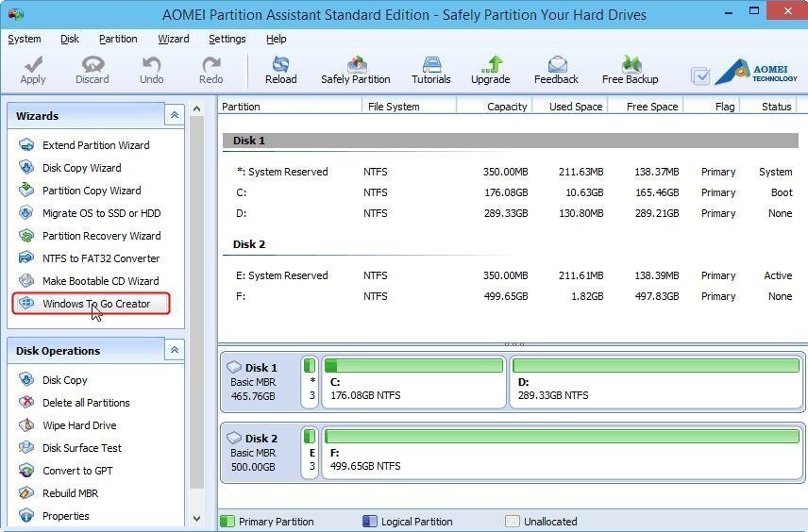Open the Disk menu
This screenshot has width=808, height=532.
(70, 39)
